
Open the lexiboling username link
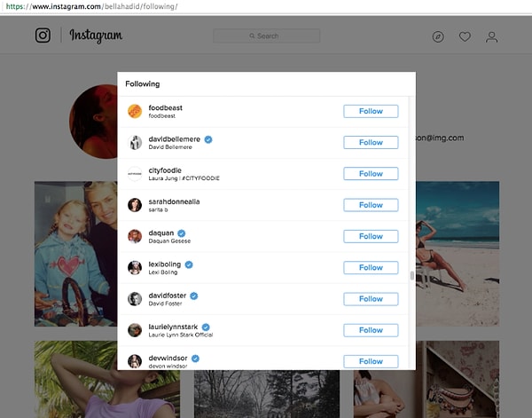pos(165,264)
